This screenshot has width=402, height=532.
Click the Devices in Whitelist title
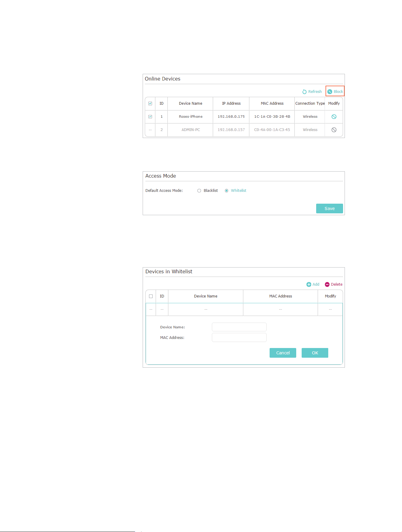[169, 271]
